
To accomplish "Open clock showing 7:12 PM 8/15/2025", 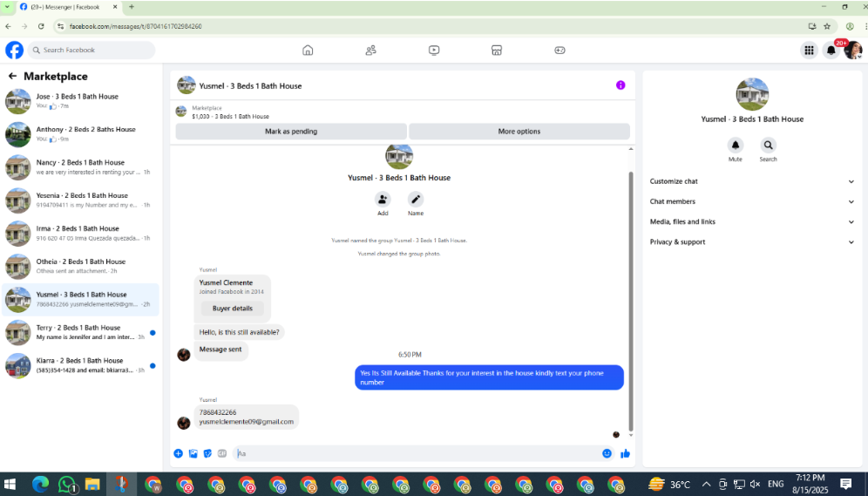I will pos(810,485).
